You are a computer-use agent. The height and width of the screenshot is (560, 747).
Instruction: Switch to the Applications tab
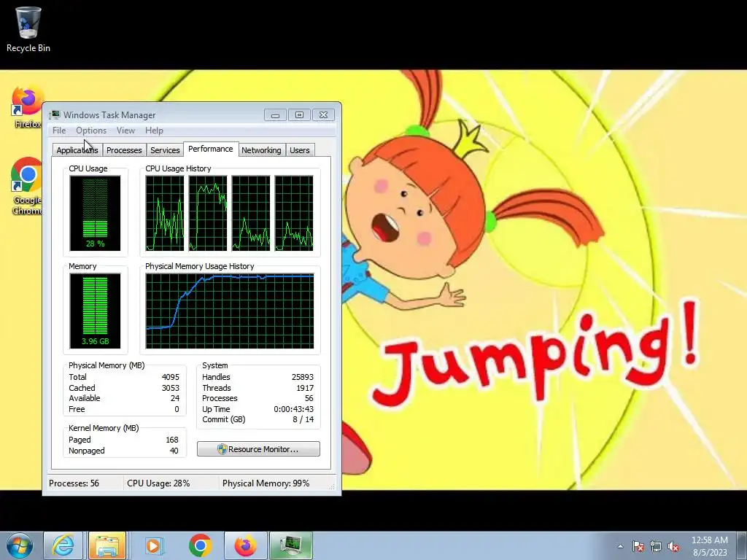(x=77, y=150)
